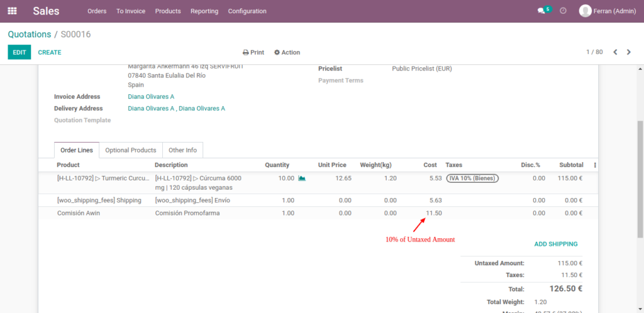Open the column options kebab icon

[x=595, y=165]
